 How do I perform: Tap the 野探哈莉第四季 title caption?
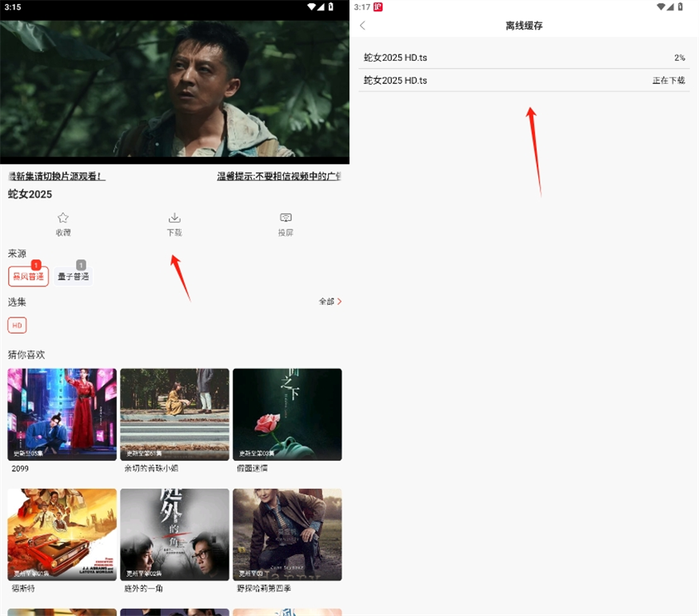point(264,588)
